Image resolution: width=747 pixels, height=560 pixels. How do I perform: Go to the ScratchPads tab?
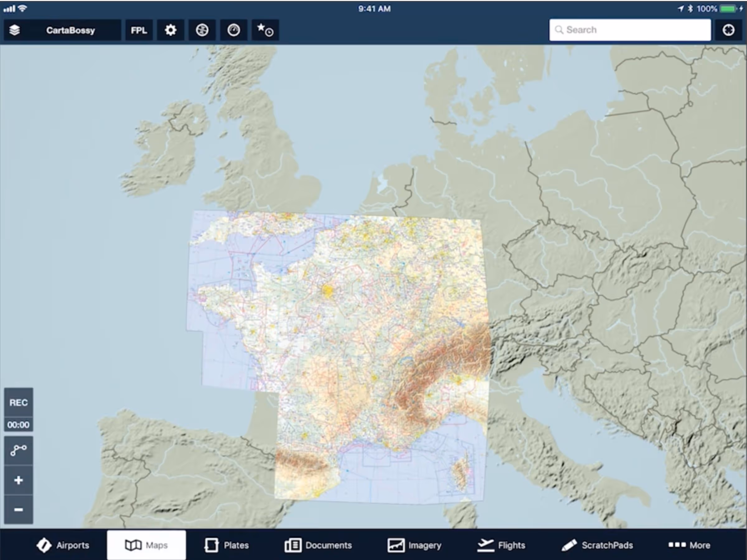597,545
